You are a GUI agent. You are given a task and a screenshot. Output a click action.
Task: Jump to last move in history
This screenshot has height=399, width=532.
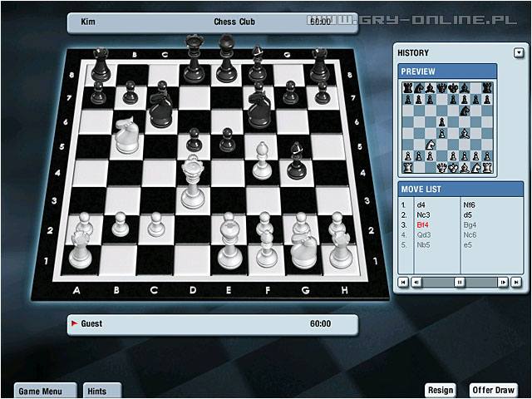click(515, 282)
